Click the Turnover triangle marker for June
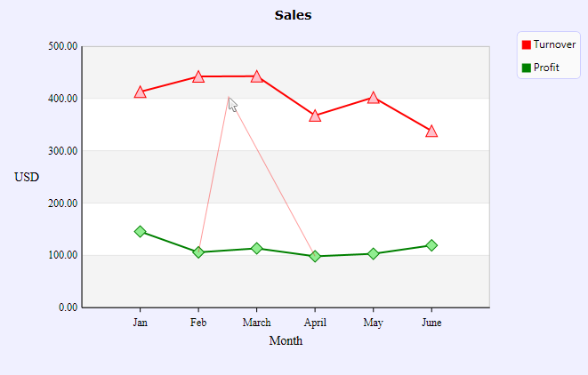588x375 pixels. tap(431, 132)
